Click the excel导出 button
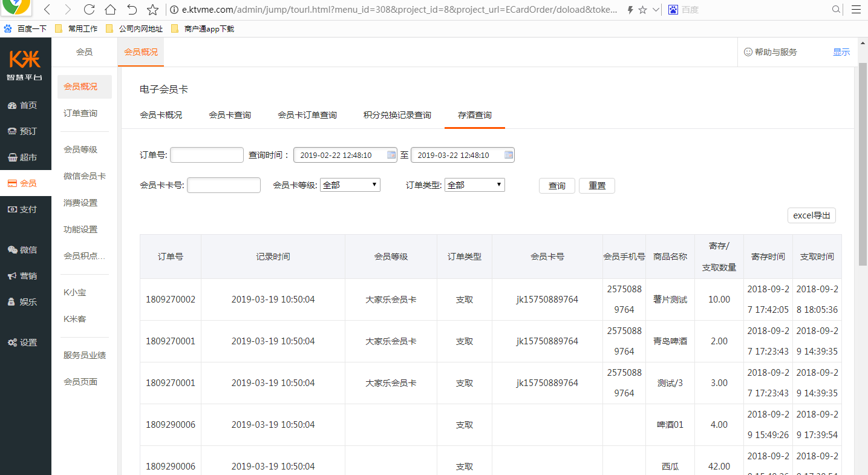868x475 pixels. [812, 215]
